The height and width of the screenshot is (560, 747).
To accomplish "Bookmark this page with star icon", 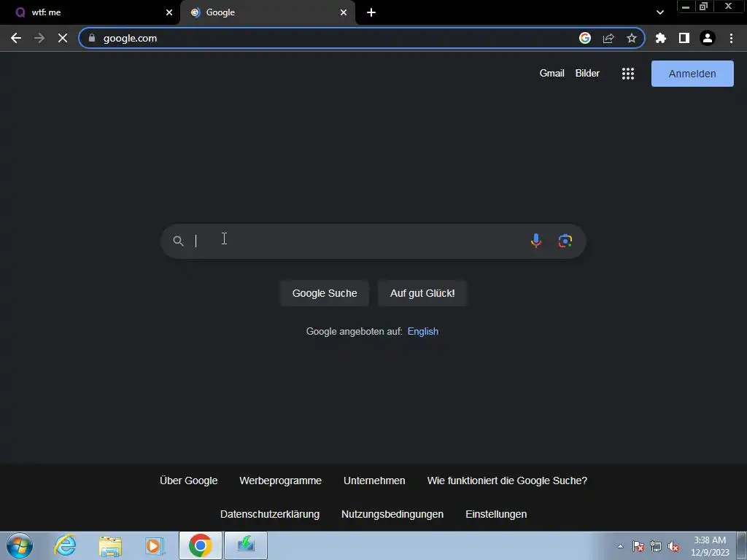I will [x=632, y=38].
